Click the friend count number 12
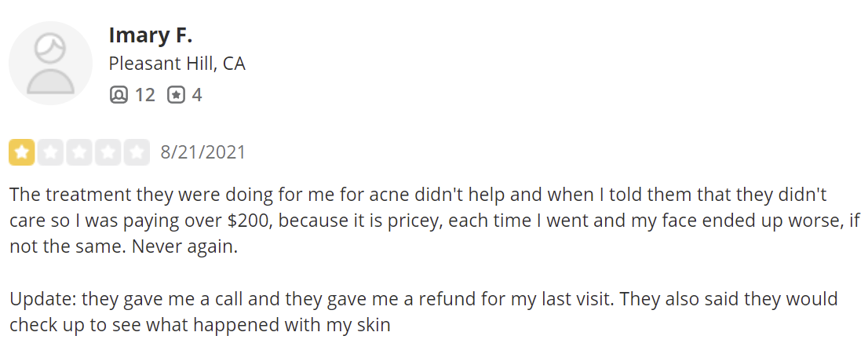This screenshot has height=354, width=868. pos(145,95)
